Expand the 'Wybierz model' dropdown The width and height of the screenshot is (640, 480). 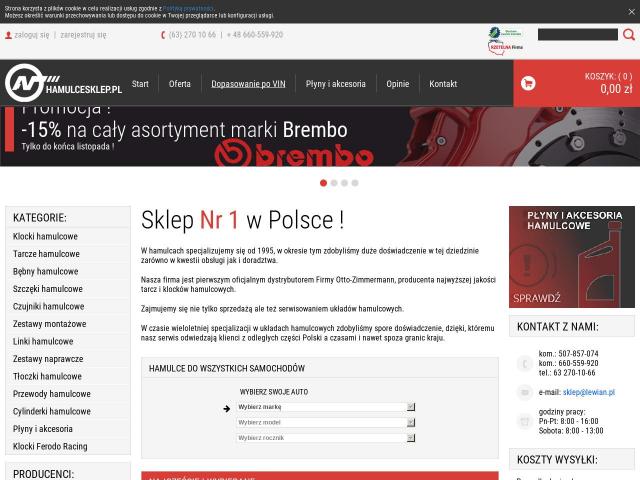326,422
